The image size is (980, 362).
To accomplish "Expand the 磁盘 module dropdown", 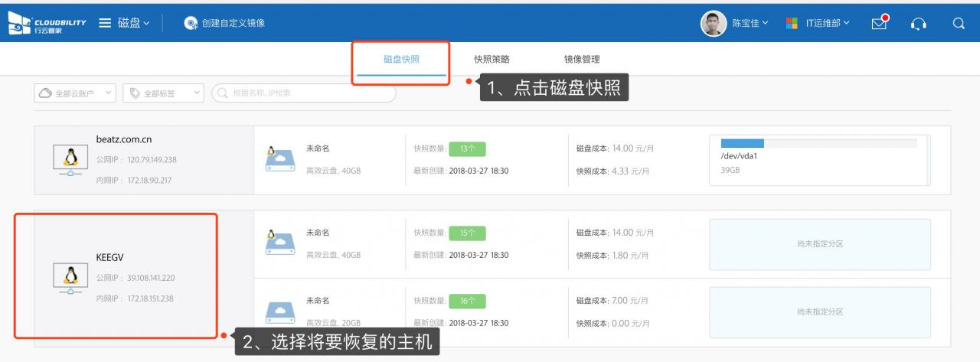I will coord(134,24).
